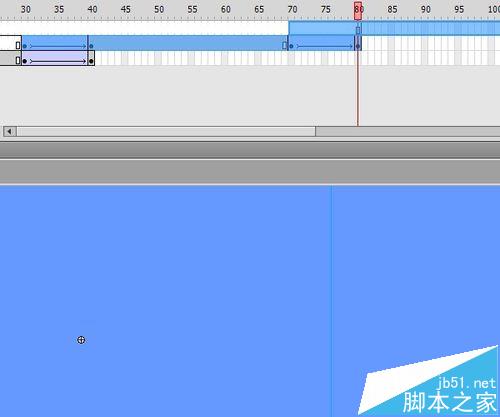
Task: Click empty frame 90 in the middle layer
Action: [425, 43]
